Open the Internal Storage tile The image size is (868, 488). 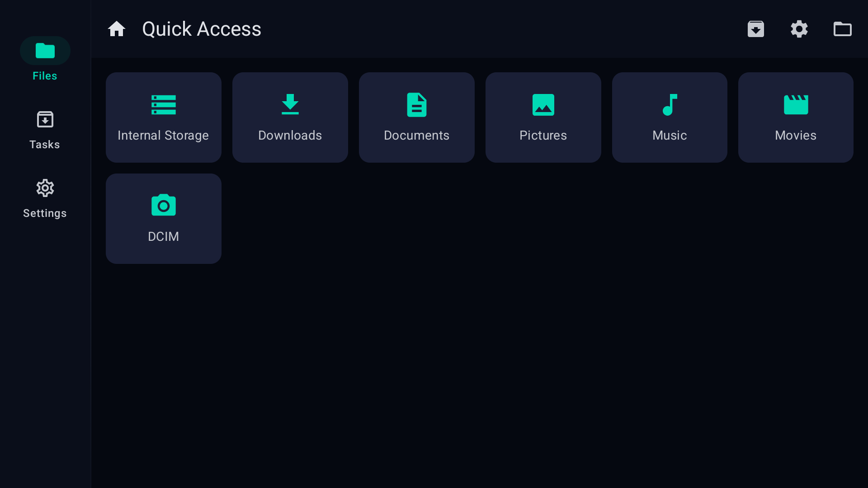pos(163,117)
